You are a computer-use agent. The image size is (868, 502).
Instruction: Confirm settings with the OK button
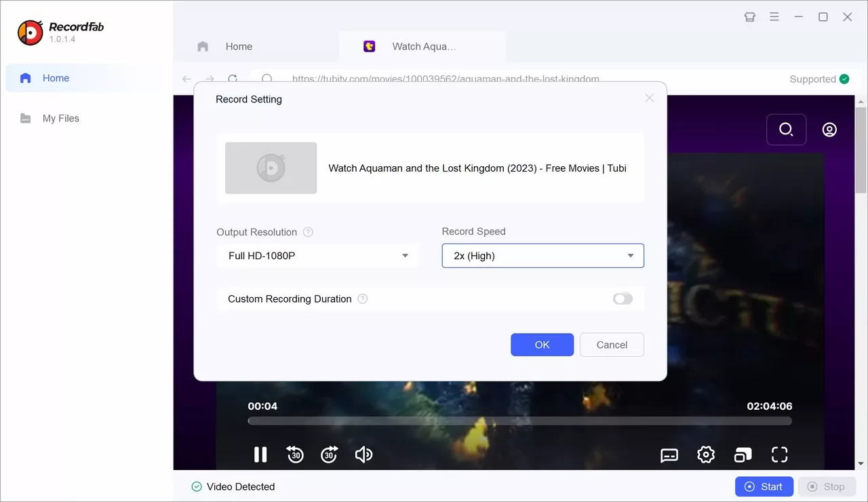point(542,345)
